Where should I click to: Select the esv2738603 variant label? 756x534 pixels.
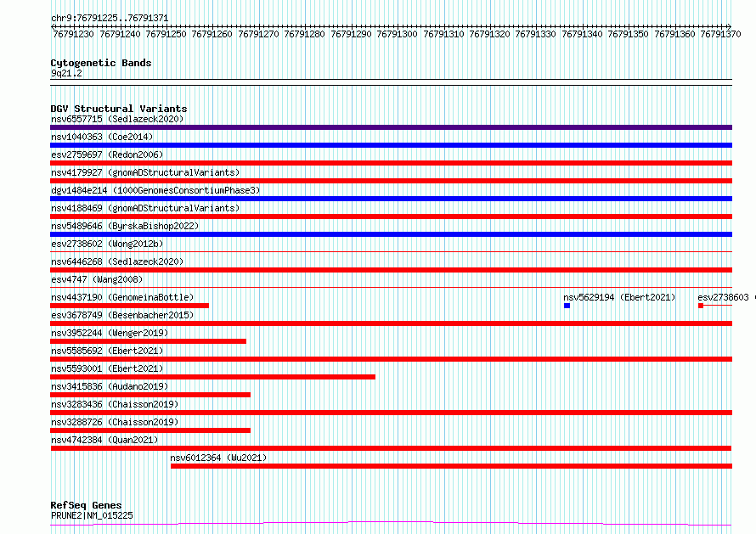(723, 297)
